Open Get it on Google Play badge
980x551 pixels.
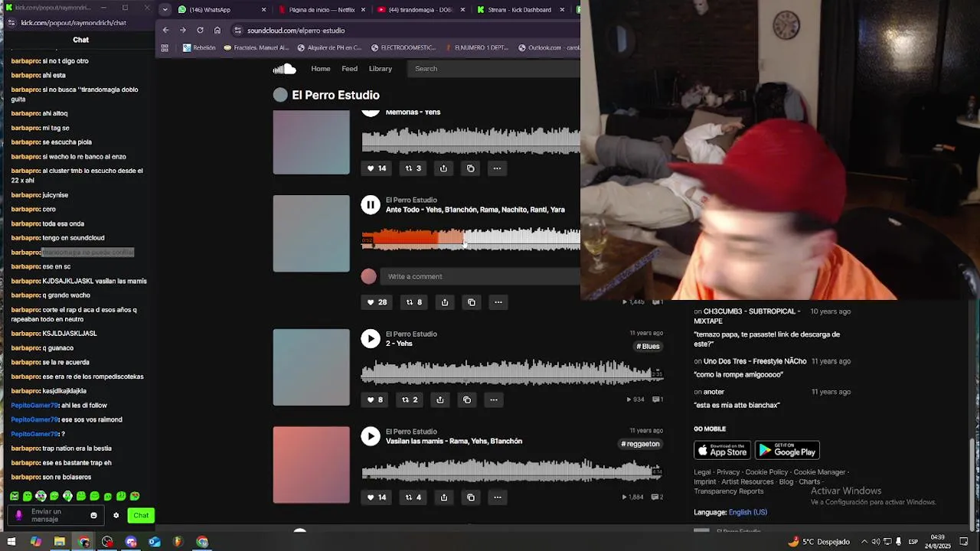pos(787,450)
